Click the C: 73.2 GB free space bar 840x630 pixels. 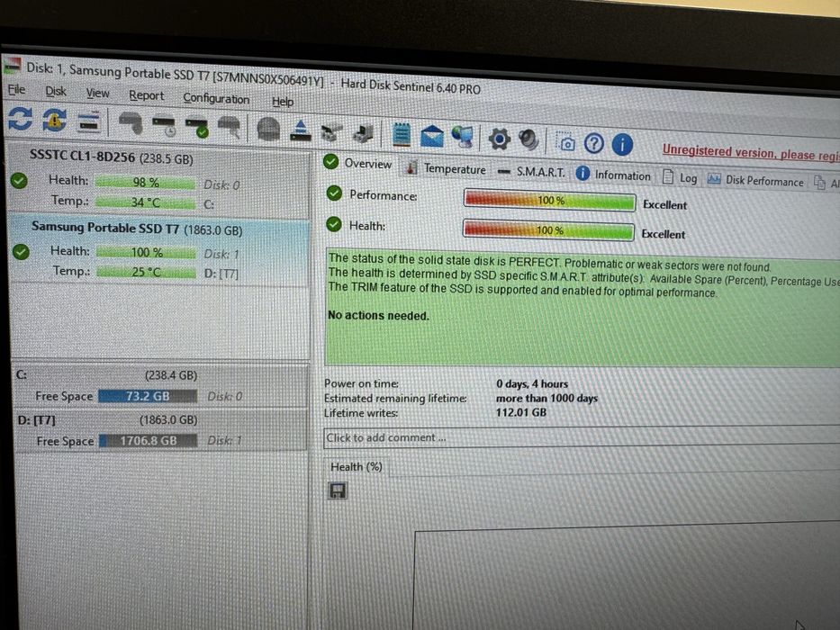148,396
